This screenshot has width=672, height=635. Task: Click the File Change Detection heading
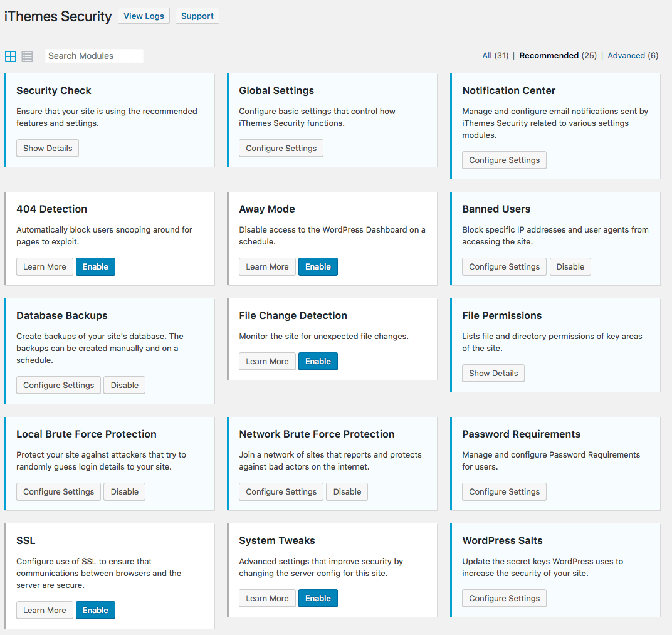[x=293, y=316]
